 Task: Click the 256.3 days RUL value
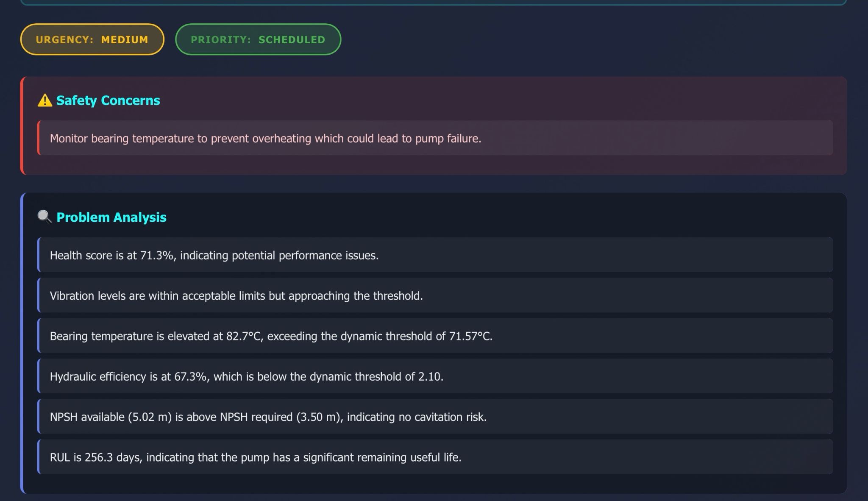[x=112, y=457]
